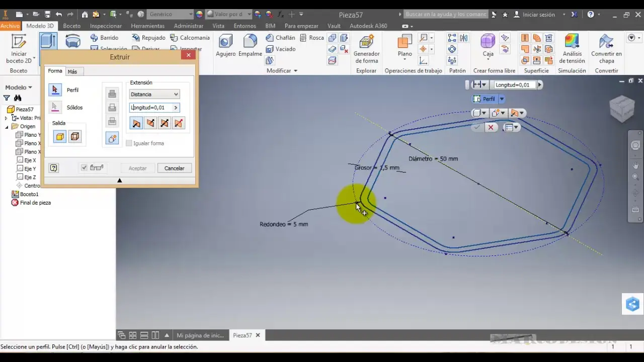This screenshot has height=362, width=644.
Task: Open the Inspeccionar ribbon tab
Action: click(x=106, y=26)
